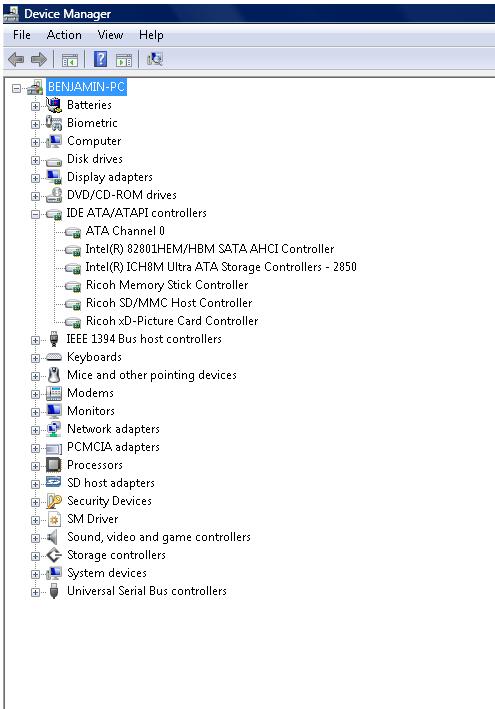Click the DVD/CD-ROM drives icon
Screen dimensions: 495x709
(54, 195)
